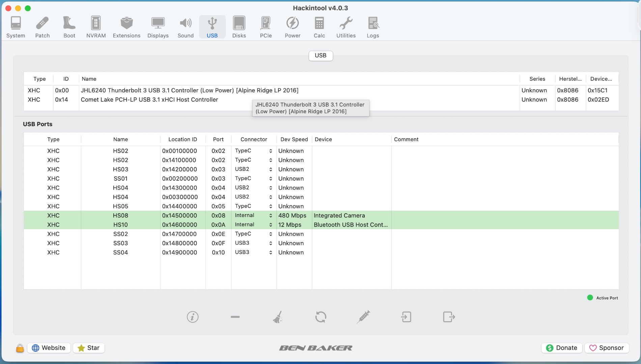Click the minus remove-port icon
641x364 pixels.
(x=235, y=317)
